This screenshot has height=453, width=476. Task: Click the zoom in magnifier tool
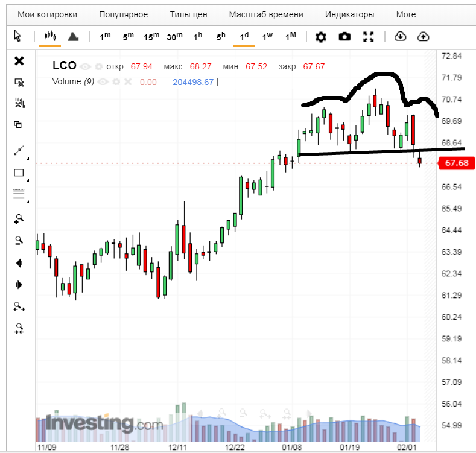[x=19, y=219]
